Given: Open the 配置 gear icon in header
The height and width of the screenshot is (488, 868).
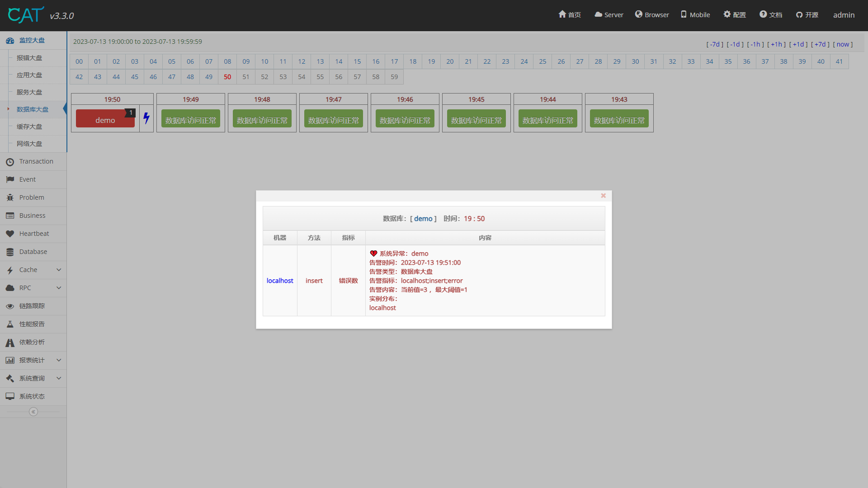Looking at the screenshot, I should point(727,14).
